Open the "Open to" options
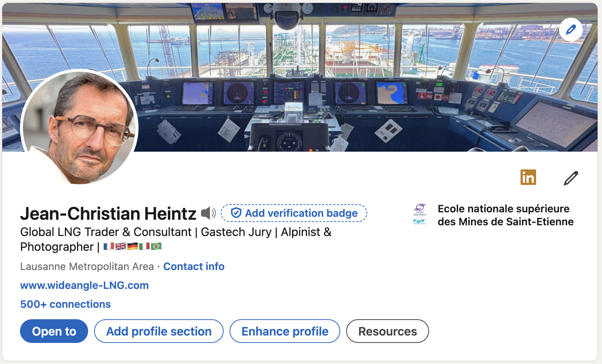Image resolution: width=602 pixels, height=364 pixels. pos(54,331)
